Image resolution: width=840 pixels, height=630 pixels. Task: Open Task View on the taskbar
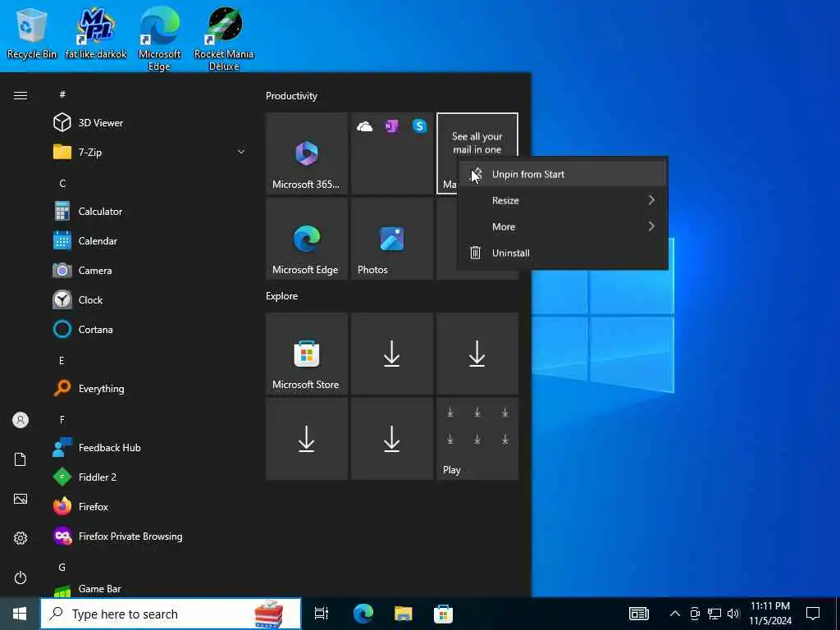click(322, 614)
